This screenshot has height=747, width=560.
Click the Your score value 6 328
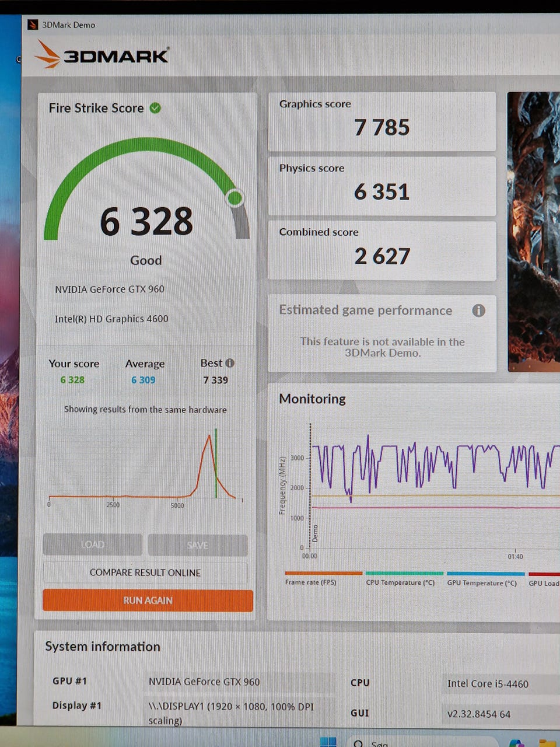point(72,379)
